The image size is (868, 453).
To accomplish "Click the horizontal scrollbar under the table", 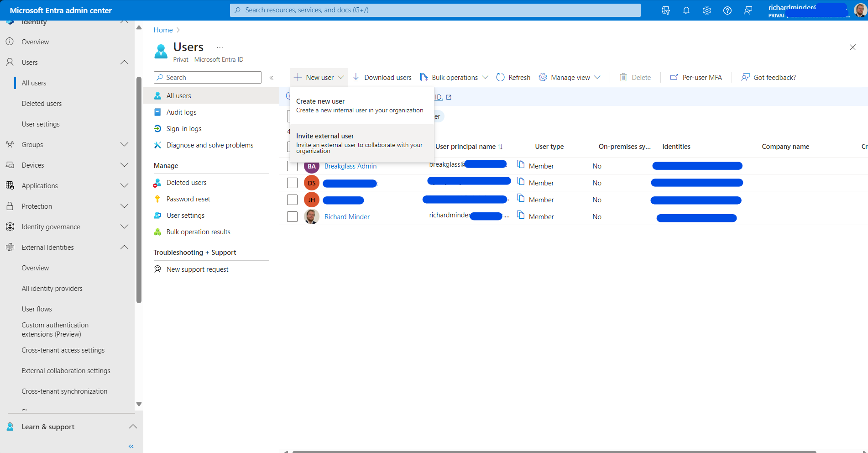I will pos(554,452).
